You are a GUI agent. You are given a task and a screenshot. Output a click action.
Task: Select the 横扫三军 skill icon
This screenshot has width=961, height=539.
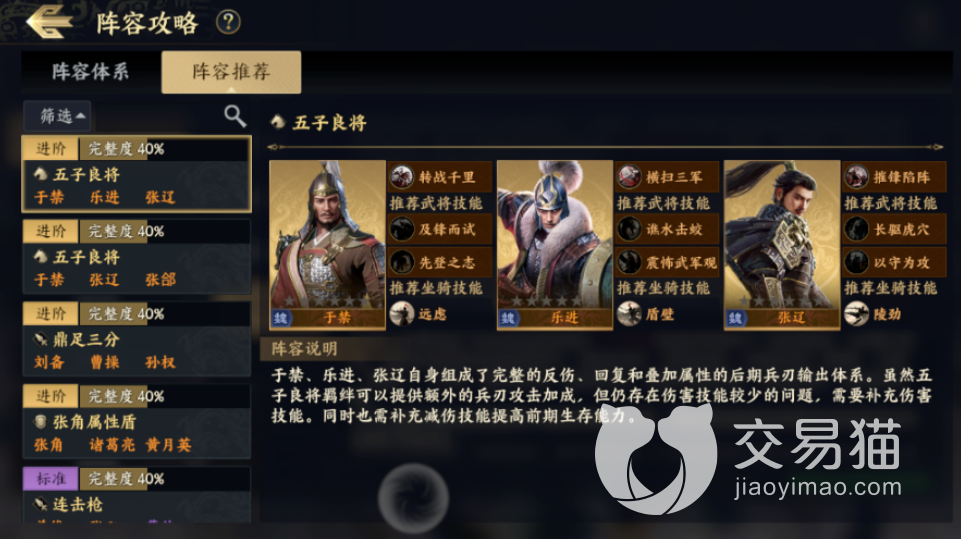coord(629,177)
